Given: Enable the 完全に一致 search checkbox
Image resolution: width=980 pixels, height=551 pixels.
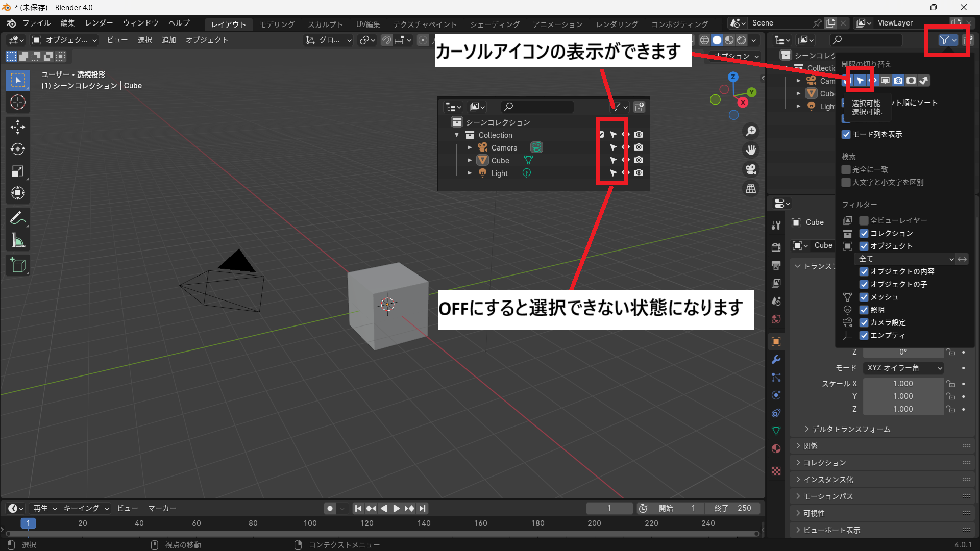Looking at the screenshot, I should click(x=846, y=169).
